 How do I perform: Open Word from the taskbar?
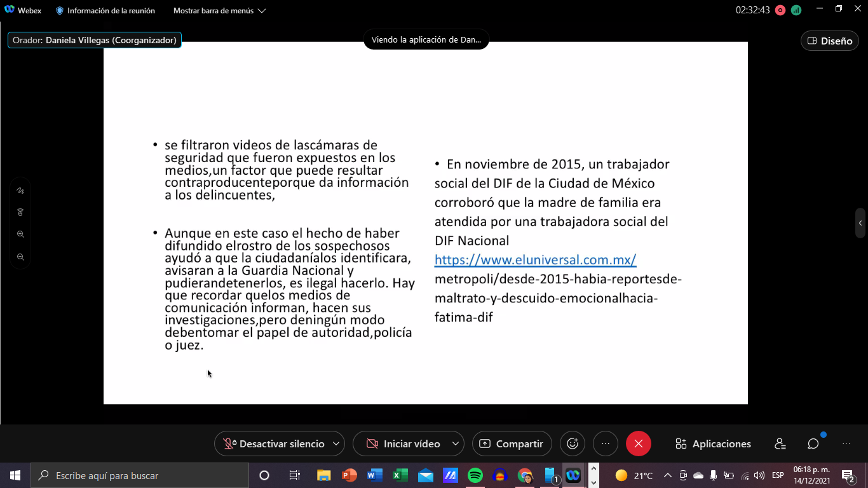(x=374, y=475)
